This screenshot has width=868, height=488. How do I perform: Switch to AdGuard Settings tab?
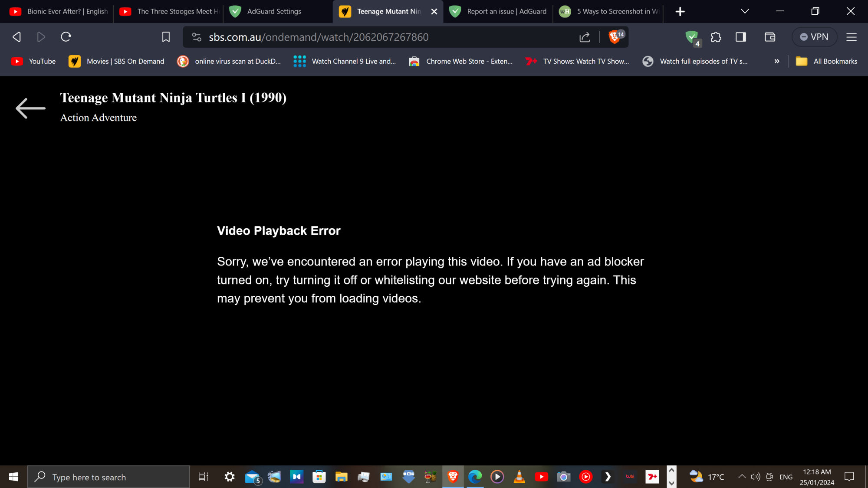pyautogui.click(x=273, y=11)
